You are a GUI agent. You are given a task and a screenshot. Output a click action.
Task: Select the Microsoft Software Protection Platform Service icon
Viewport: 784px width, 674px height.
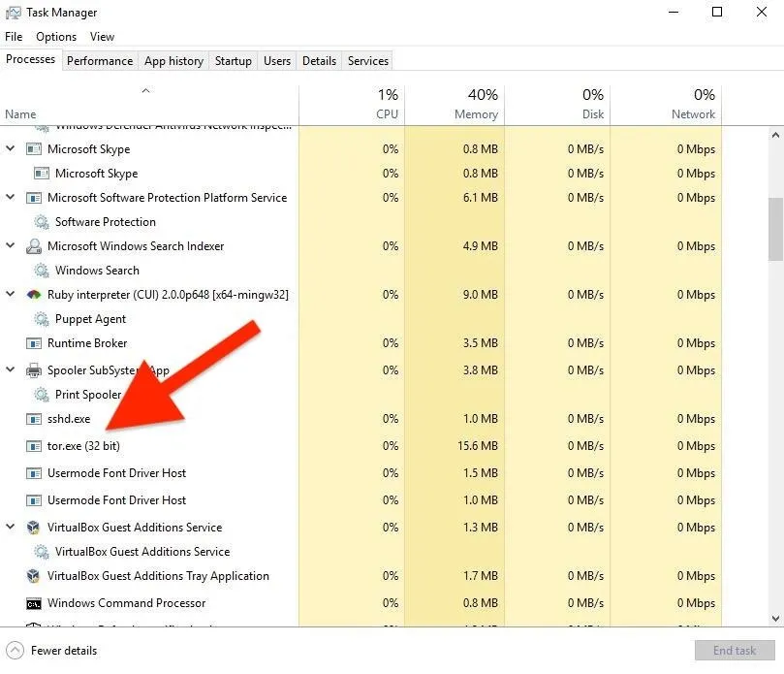[x=34, y=198]
